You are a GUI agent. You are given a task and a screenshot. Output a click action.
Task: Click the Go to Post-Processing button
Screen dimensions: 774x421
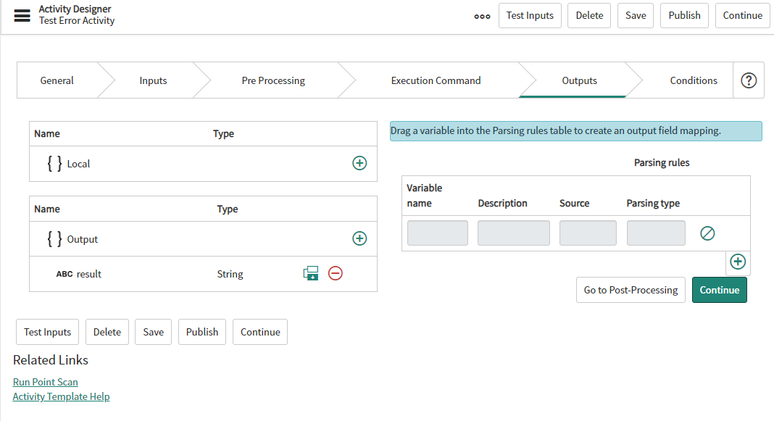click(x=630, y=290)
